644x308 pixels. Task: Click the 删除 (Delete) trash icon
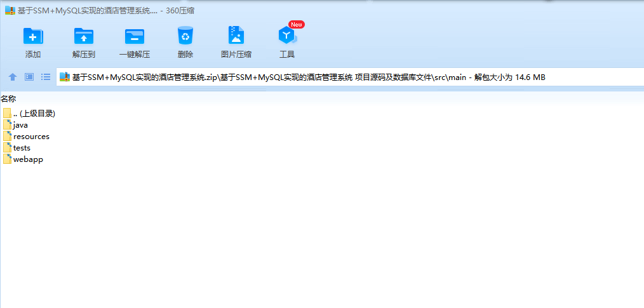tap(185, 36)
